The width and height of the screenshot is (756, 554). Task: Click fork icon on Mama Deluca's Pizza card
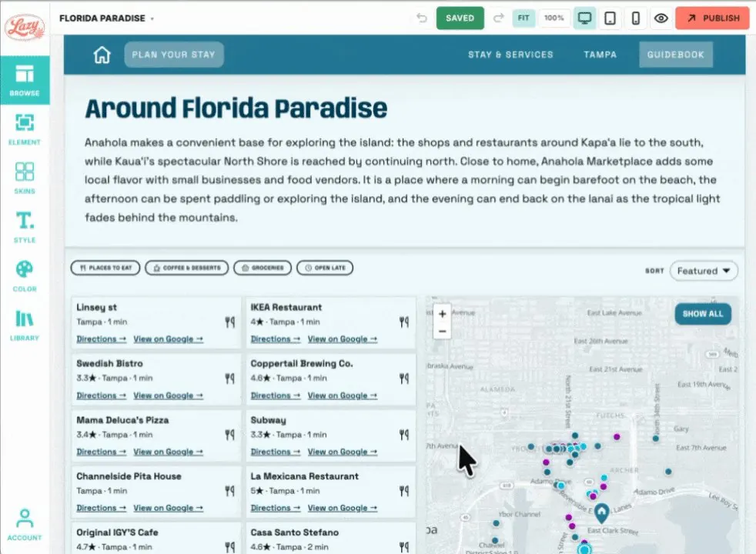230,435
